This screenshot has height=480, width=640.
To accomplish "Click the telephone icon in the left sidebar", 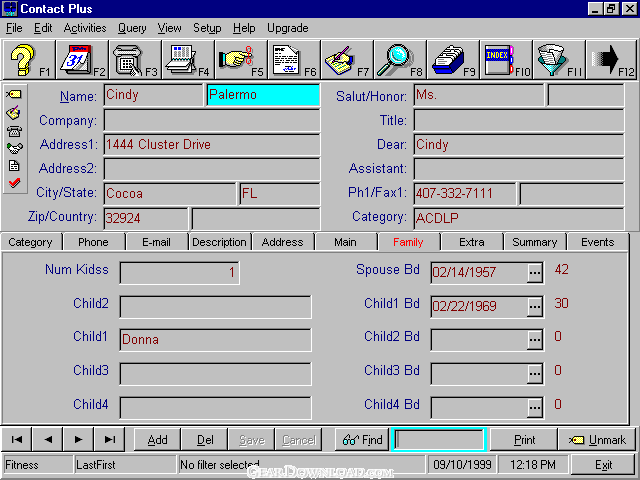I will [x=14, y=131].
